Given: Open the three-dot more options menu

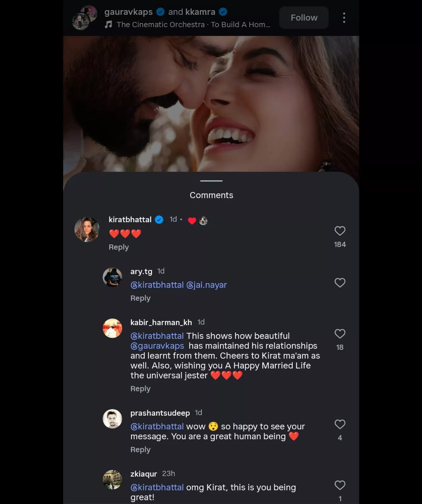Looking at the screenshot, I should [344, 18].
